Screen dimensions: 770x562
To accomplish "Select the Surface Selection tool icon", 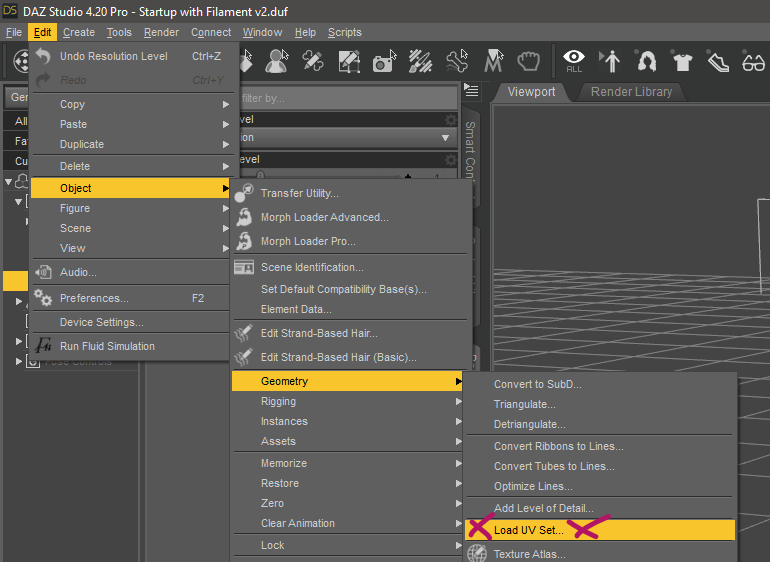I will tap(313, 61).
